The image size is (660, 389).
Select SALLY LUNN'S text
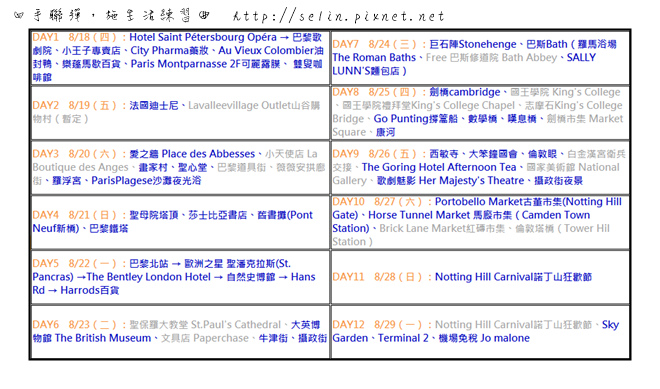coord(464,64)
